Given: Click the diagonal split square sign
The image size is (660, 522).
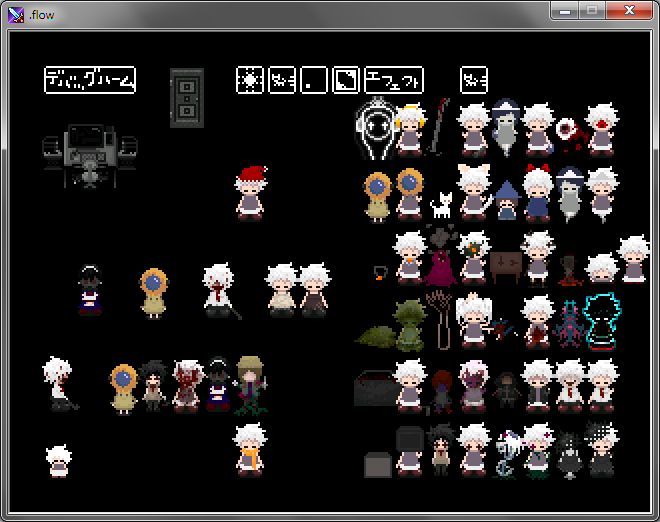Looking at the screenshot, I should click(x=346, y=80).
